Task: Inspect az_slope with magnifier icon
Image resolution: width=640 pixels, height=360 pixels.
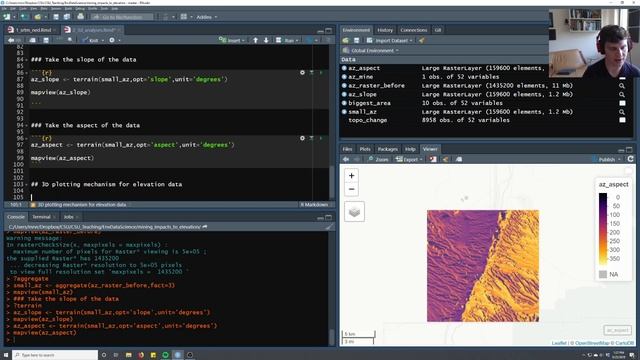Action: pos(622,95)
